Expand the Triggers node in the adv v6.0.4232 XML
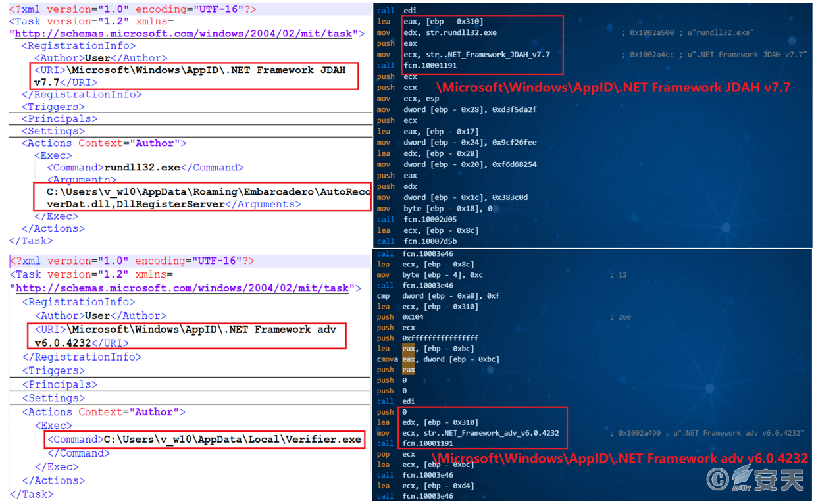The image size is (814, 504). coord(54,370)
